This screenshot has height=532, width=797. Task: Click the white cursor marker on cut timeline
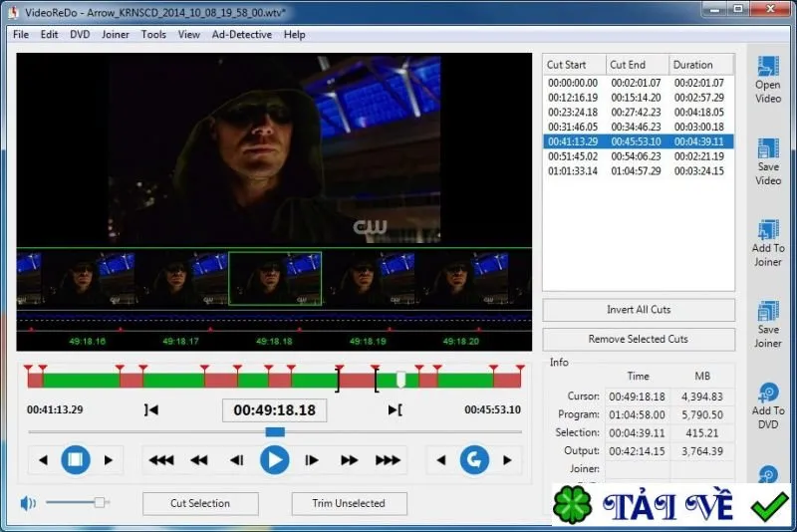[x=400, y=380]
